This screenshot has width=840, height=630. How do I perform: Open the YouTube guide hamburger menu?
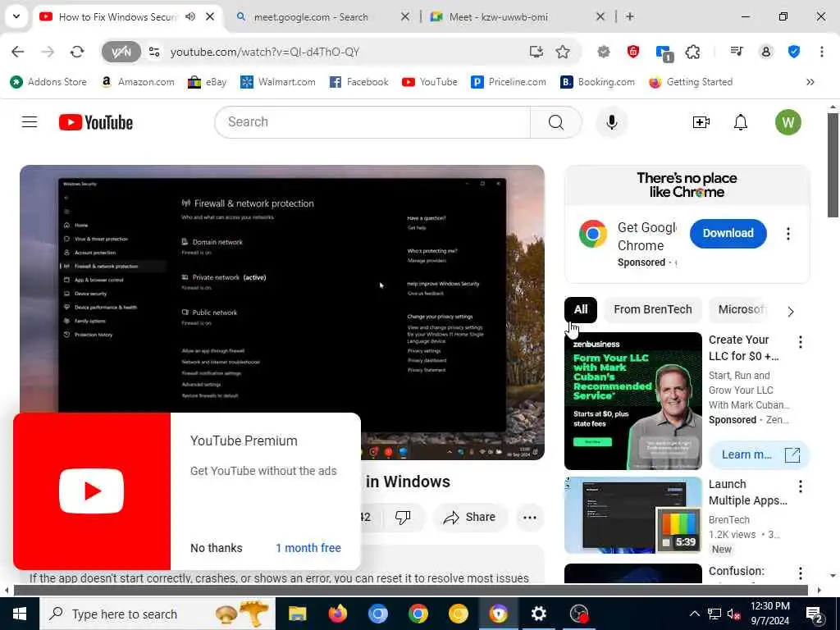point(30,122)
